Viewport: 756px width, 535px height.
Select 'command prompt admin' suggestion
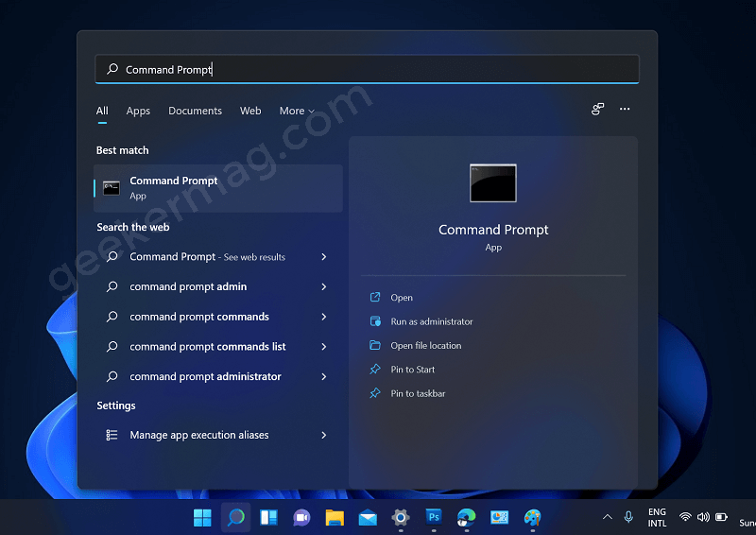(x=188, y=286)
